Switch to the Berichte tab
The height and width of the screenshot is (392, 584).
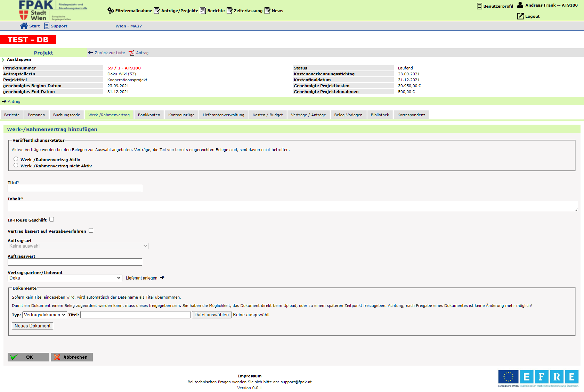click(12, 115)
